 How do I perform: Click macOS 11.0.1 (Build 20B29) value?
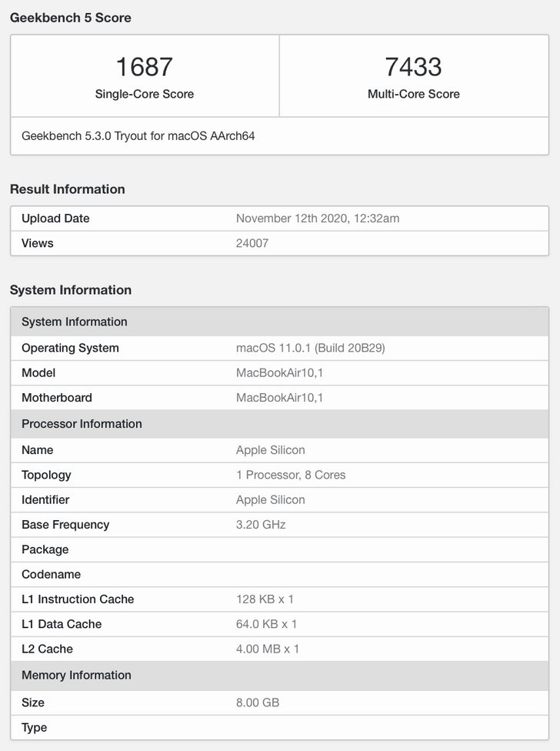pos(310,349)
